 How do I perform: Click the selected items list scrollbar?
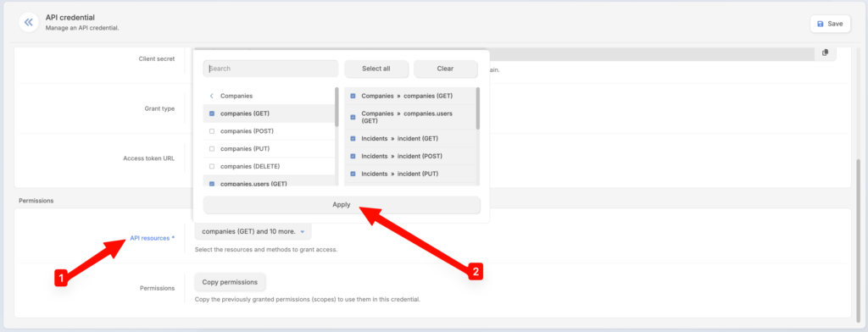click(478, 108)
